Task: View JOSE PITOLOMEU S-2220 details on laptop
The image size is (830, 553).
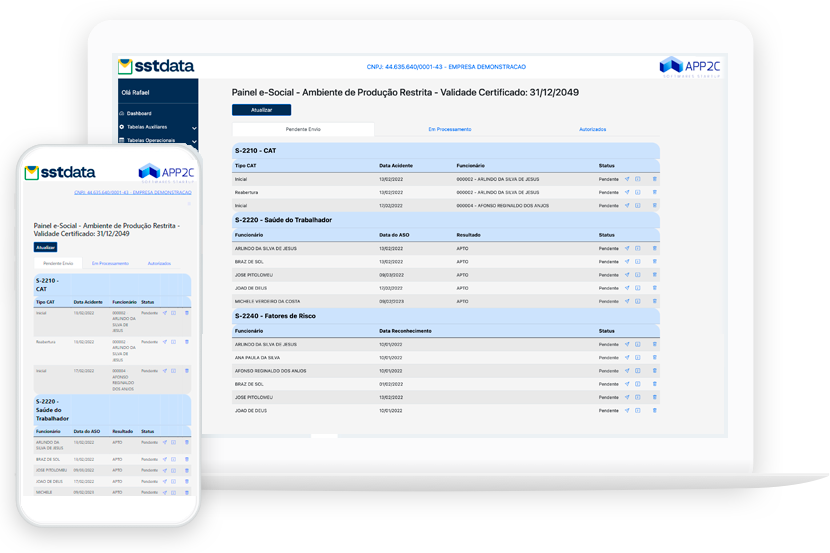Action: coord(638,275)
